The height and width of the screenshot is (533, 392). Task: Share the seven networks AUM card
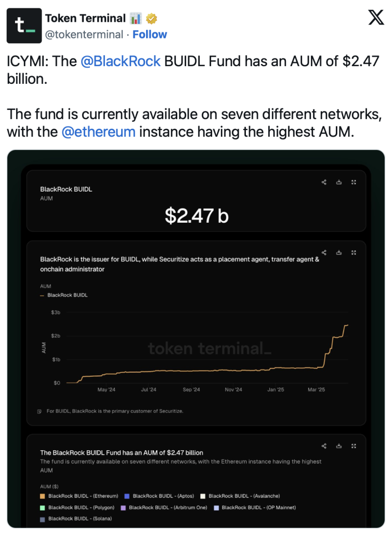pos(324,446)
